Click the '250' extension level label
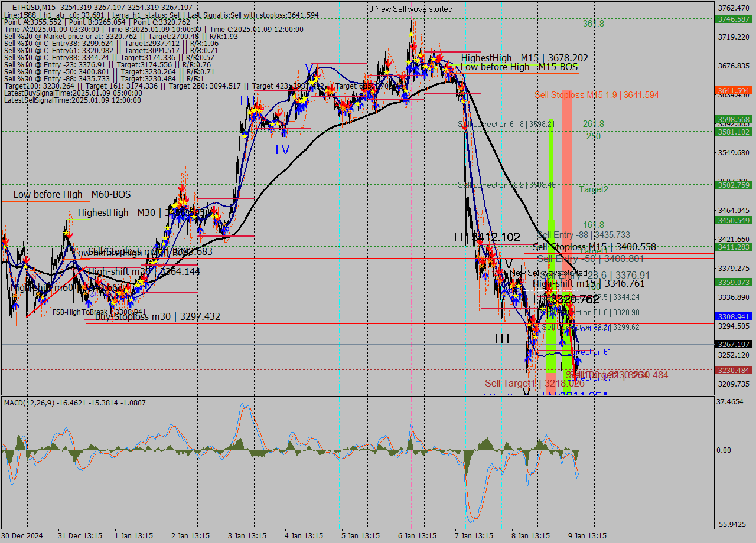 (x=594, y=136)
